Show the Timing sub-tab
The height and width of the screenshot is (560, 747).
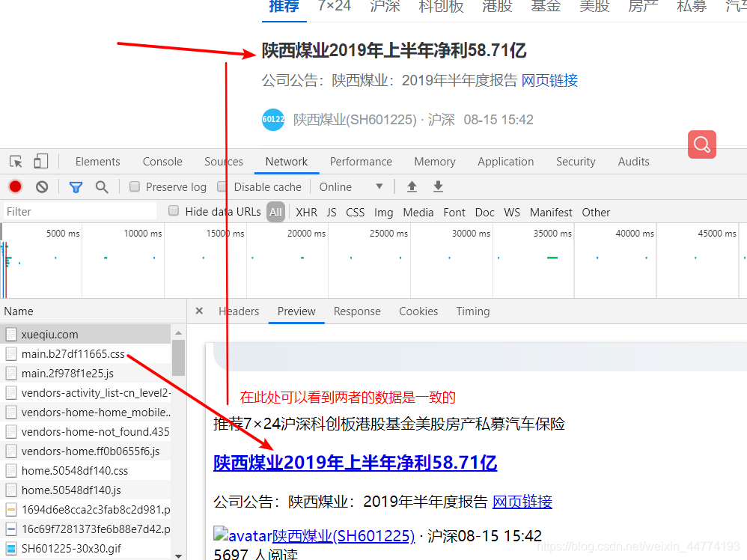[472, 311]
